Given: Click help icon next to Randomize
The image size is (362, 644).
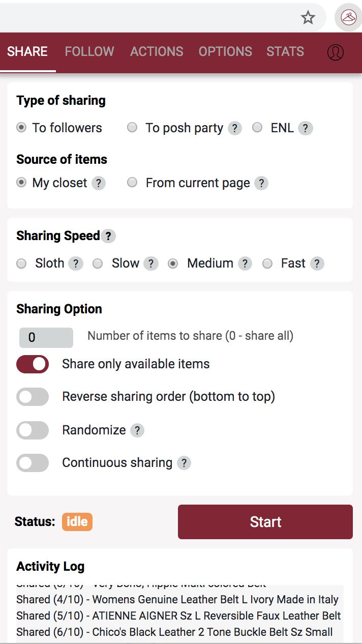Looking at the screenshot, I should tap(137, 430).
